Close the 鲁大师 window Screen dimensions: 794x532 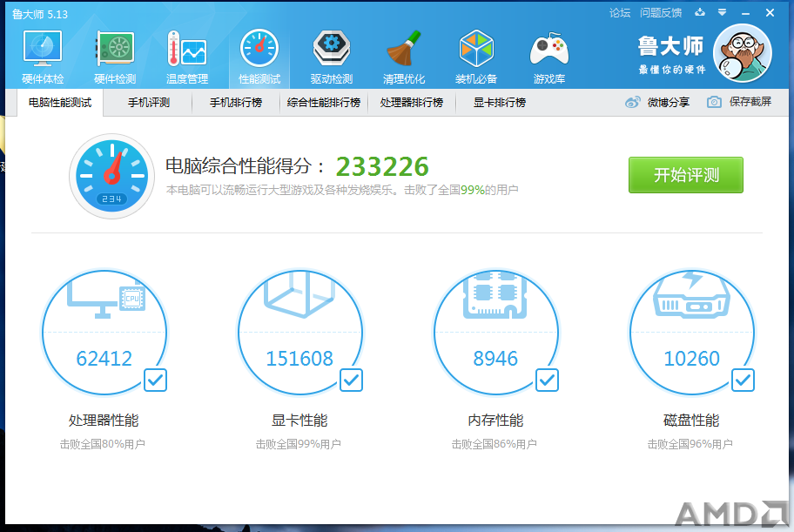click(770, 13)
